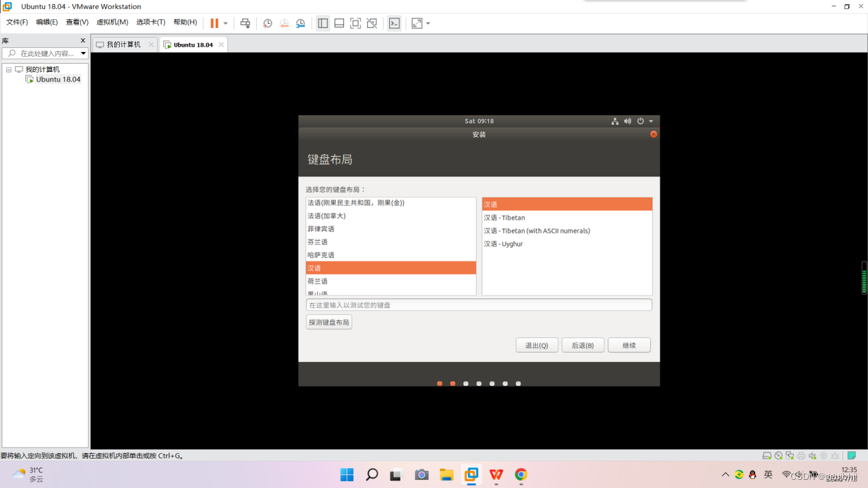
Task: Close the 我的计算机 tab
Action: 151,44
